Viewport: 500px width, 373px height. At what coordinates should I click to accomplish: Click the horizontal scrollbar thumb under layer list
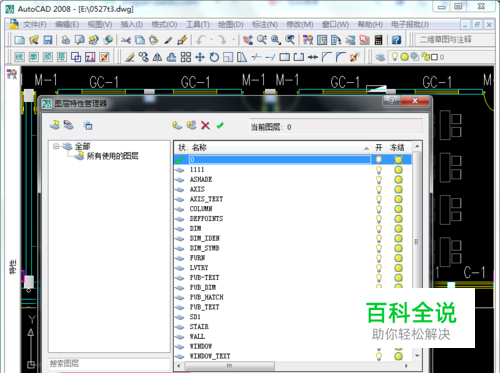229,366
